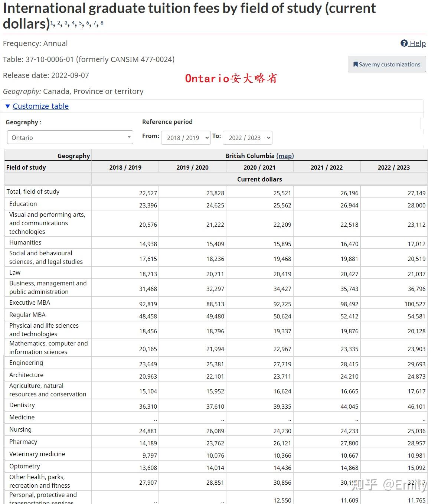438x504 pixels.
Task: Click the Customize table link
Action: 40,107
